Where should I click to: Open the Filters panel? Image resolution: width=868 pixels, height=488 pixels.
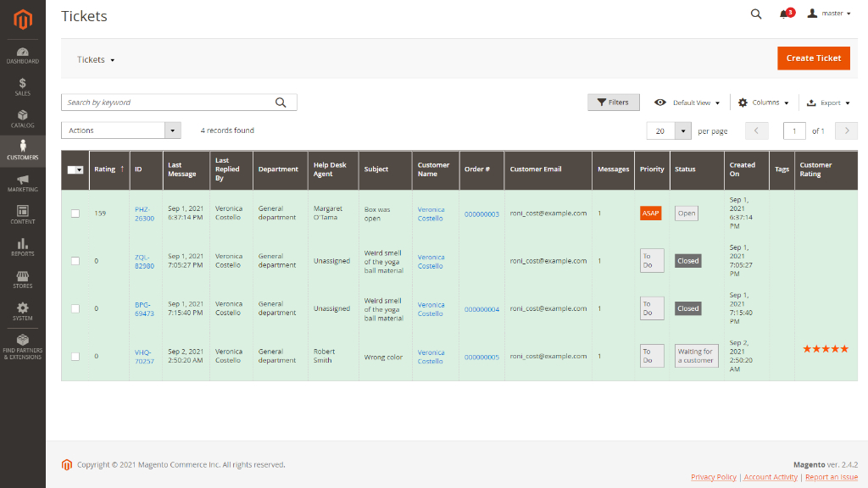614,103
